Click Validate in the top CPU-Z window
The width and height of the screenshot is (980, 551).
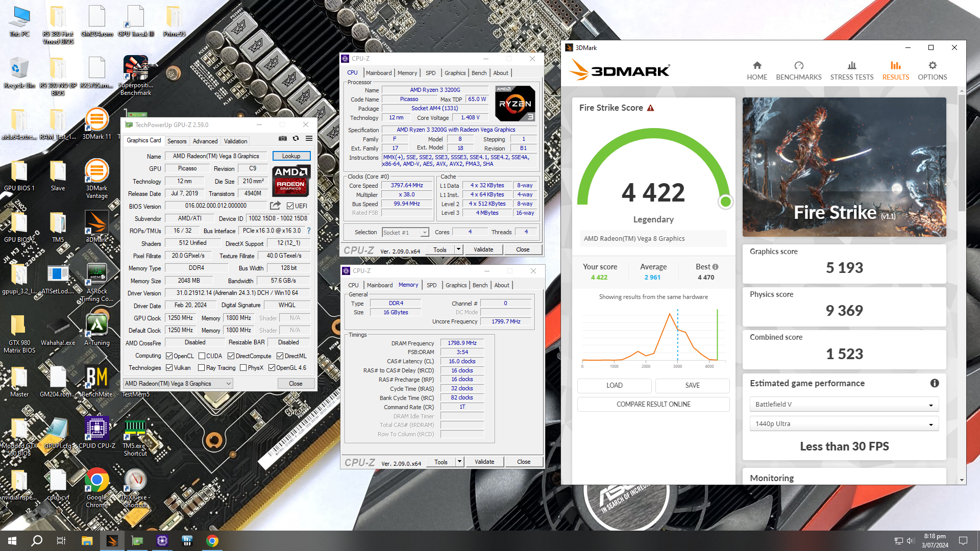(483, 249)
